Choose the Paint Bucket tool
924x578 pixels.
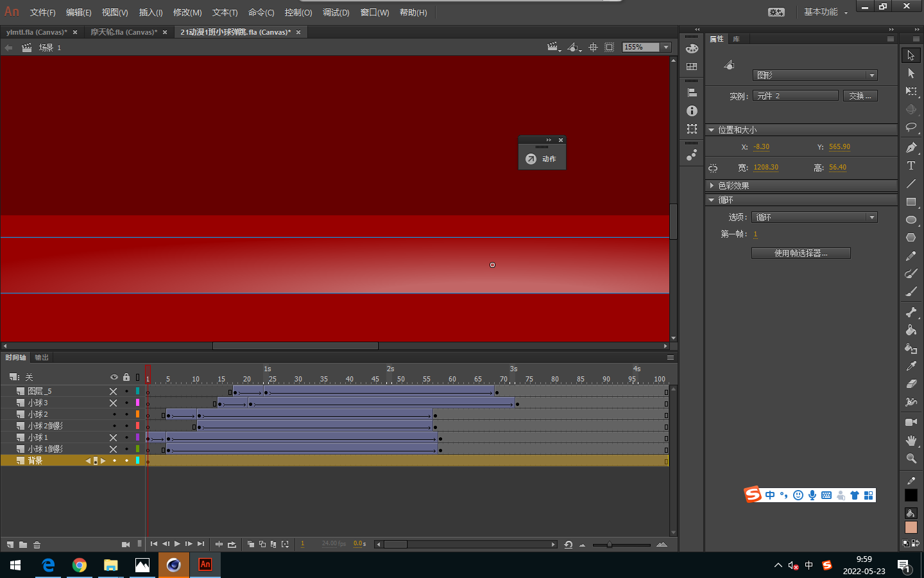[x=911, y=330]
